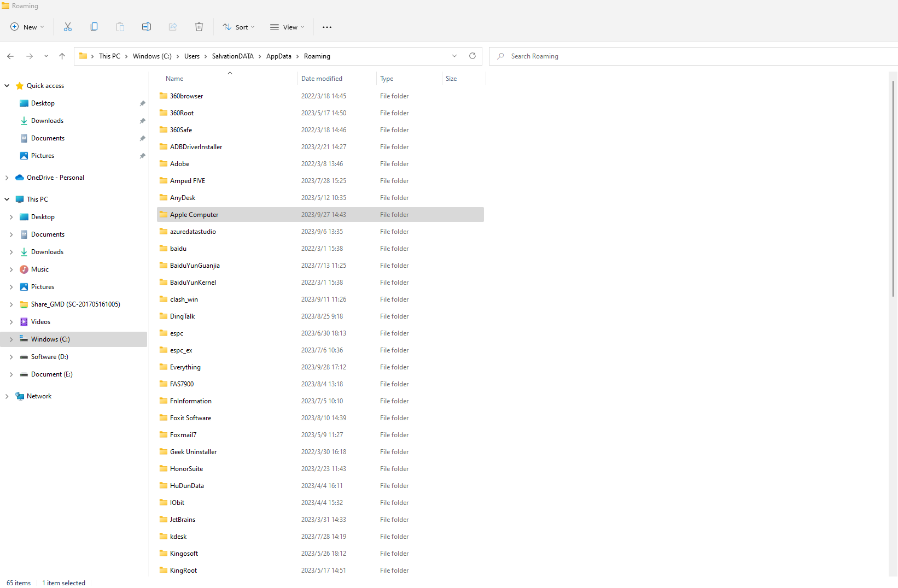The image size is (898, 588).
Task: Click the vertical scrollbar of file list
Action: [x=893, y=189]
